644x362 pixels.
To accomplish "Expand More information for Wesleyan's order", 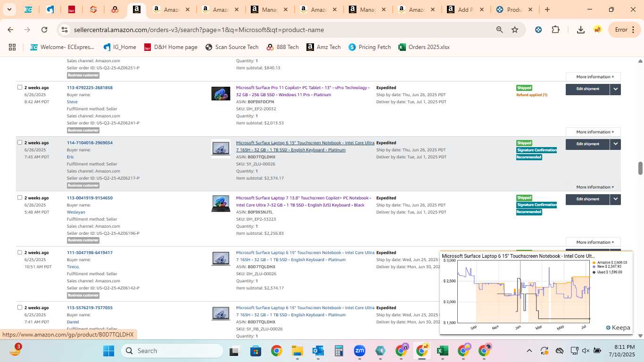I will point(593,242).
